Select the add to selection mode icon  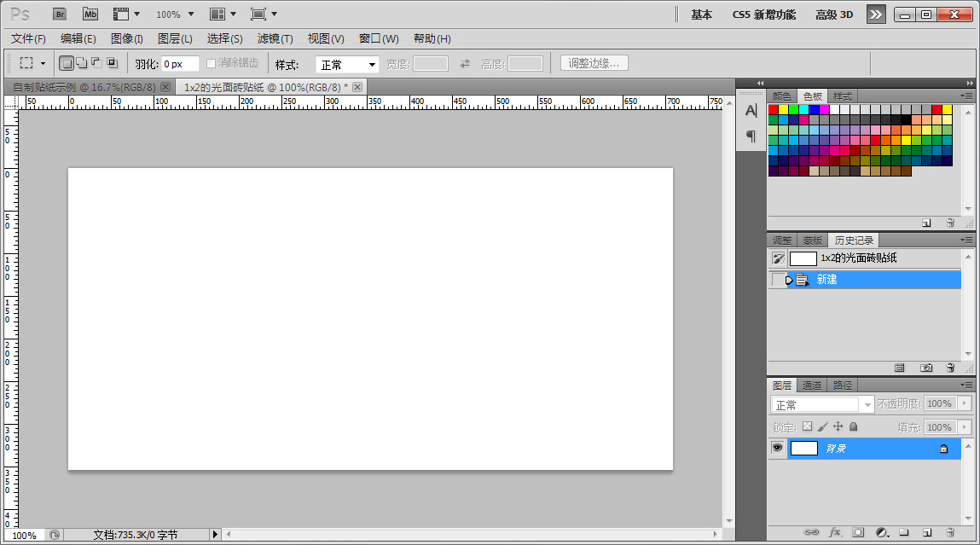tap(81, 63)
